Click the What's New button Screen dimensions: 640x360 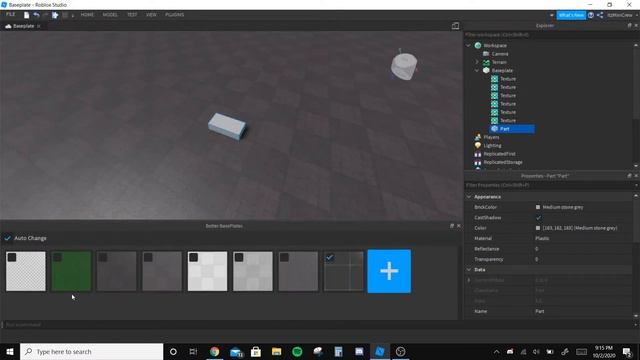coord(571,15)
